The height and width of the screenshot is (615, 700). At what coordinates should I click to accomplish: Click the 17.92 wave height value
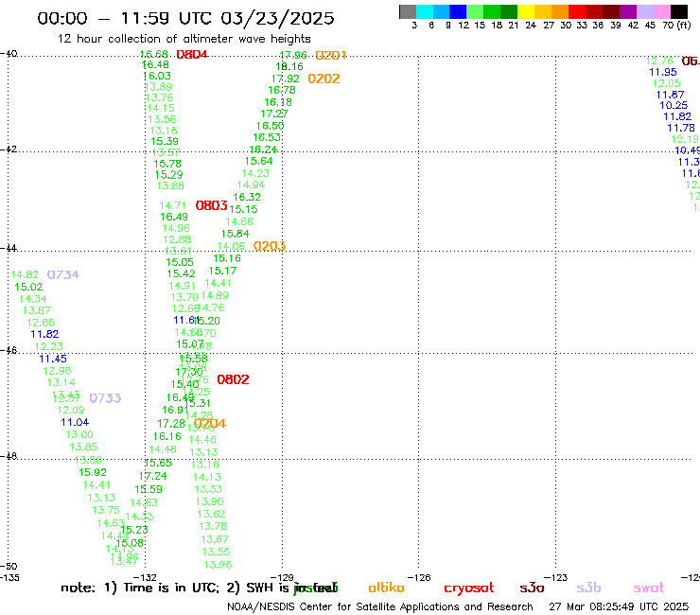point(286,79)
